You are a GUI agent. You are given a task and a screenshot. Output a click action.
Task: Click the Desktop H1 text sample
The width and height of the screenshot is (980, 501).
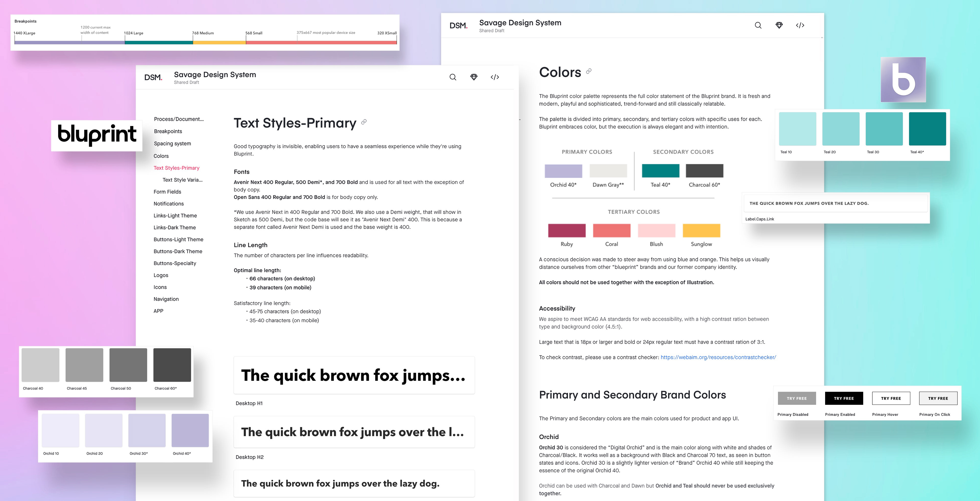[354, 375]
